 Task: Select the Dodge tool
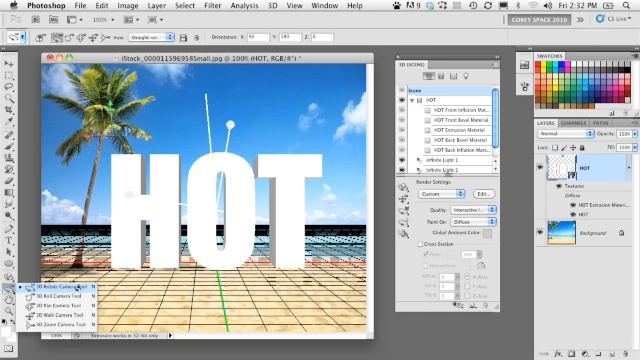[9, 216]
